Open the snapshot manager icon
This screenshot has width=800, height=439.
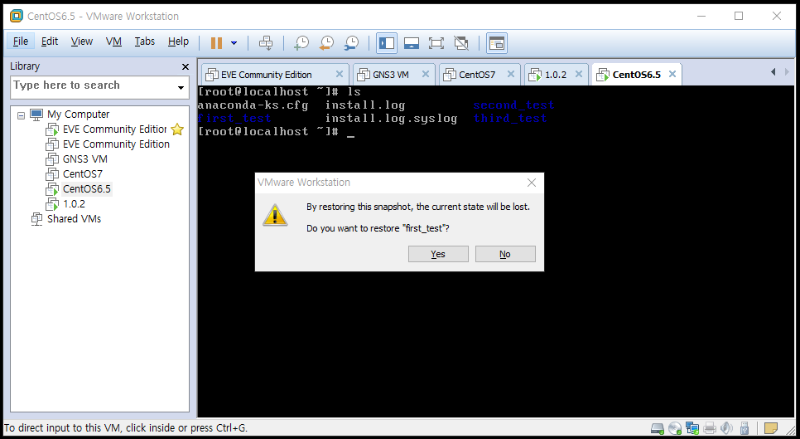click(352, 43)
